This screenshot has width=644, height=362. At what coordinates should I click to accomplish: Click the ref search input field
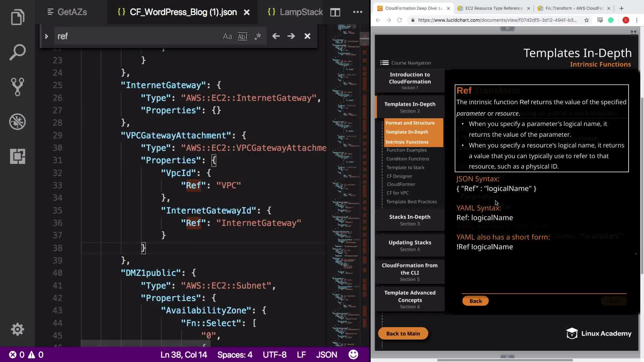tap(134, 36)
